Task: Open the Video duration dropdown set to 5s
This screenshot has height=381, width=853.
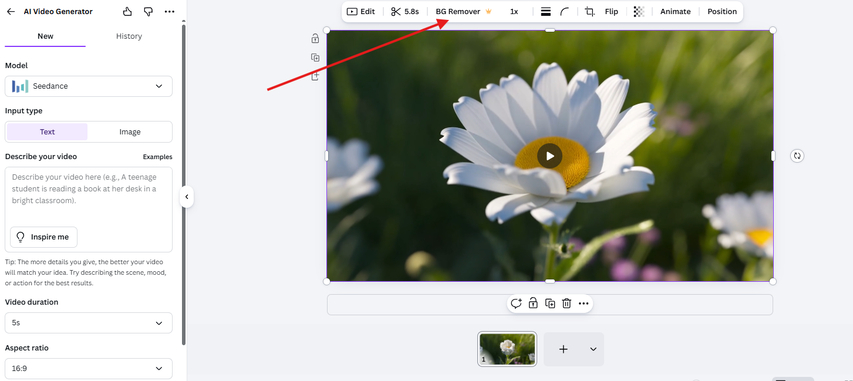Action: coord(89,323)
